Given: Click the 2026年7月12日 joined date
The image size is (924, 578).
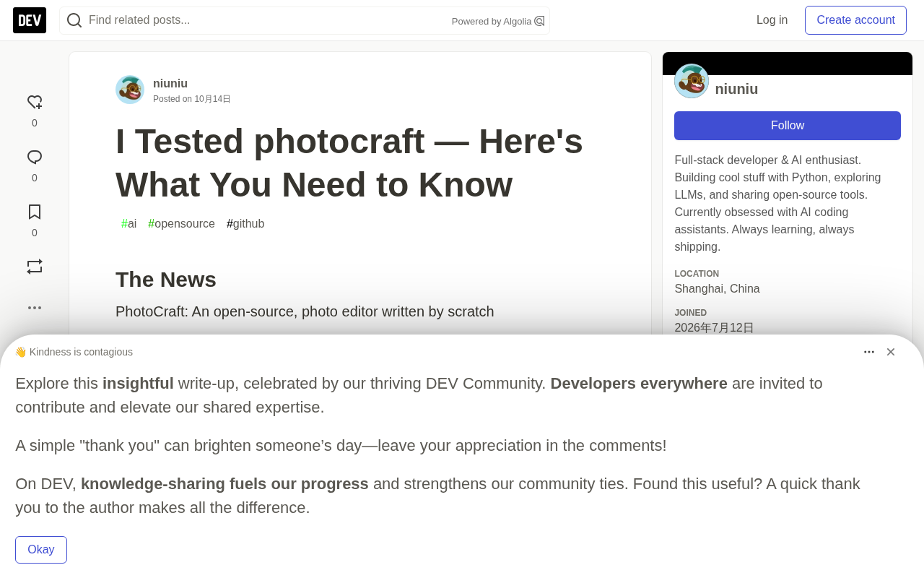Looking at the screenshot, I should coord(715,328).
